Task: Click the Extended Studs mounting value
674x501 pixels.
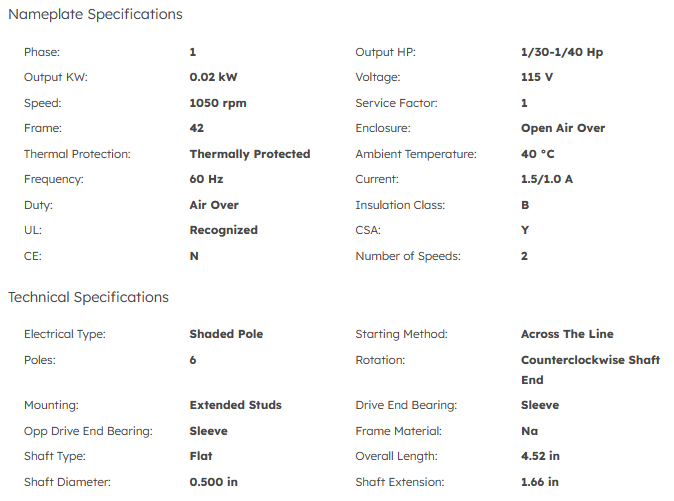Action: coord(236,405)
